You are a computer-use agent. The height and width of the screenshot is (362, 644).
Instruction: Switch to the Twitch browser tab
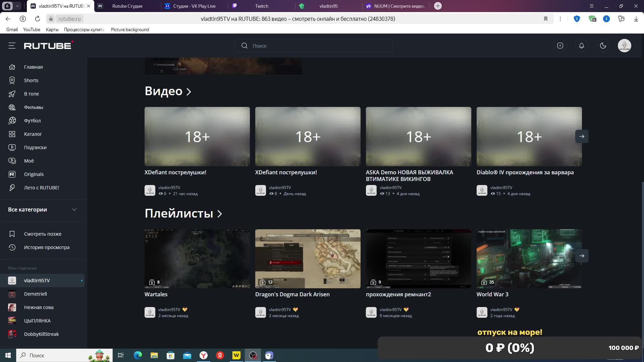coord(261,6)
